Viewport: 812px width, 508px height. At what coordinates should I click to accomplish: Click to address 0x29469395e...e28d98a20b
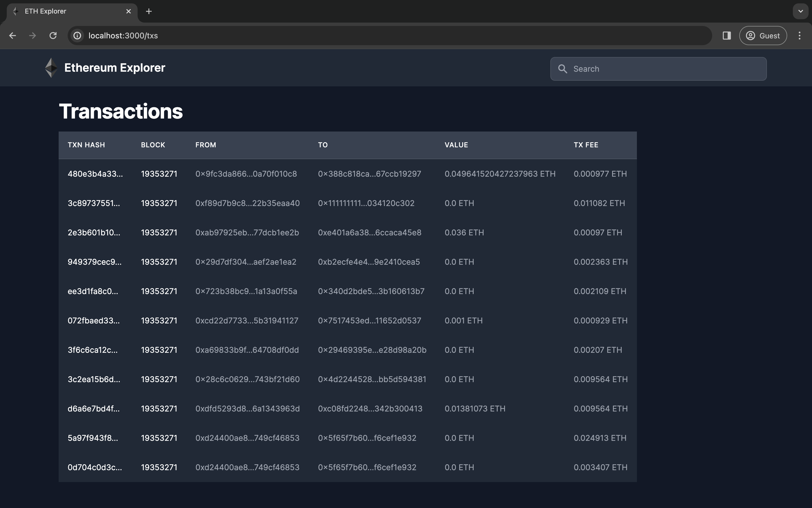(x=372, y=350)
